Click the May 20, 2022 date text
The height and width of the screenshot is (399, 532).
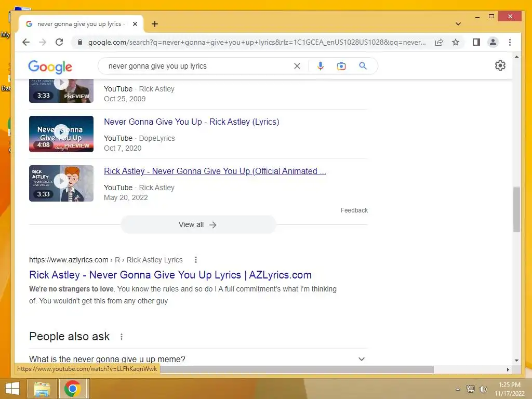pyautogui.click(x=126, y=197)
